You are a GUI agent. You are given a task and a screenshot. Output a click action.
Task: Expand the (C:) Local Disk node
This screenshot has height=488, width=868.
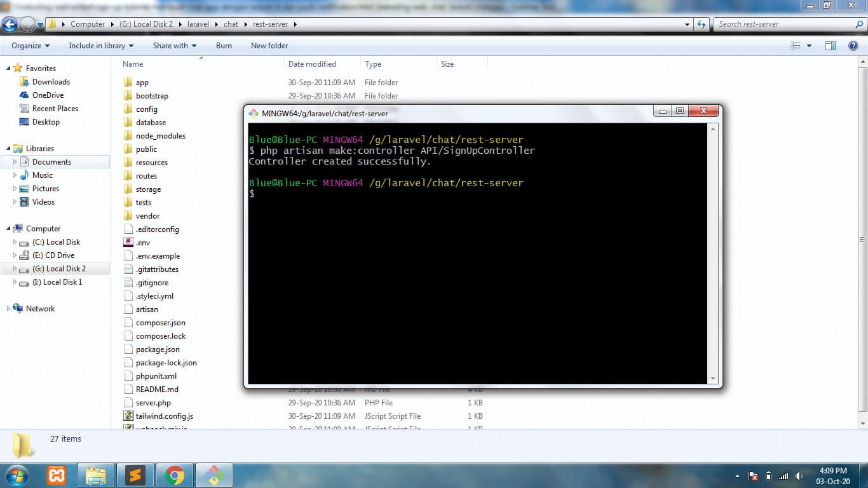click(15, 242)
